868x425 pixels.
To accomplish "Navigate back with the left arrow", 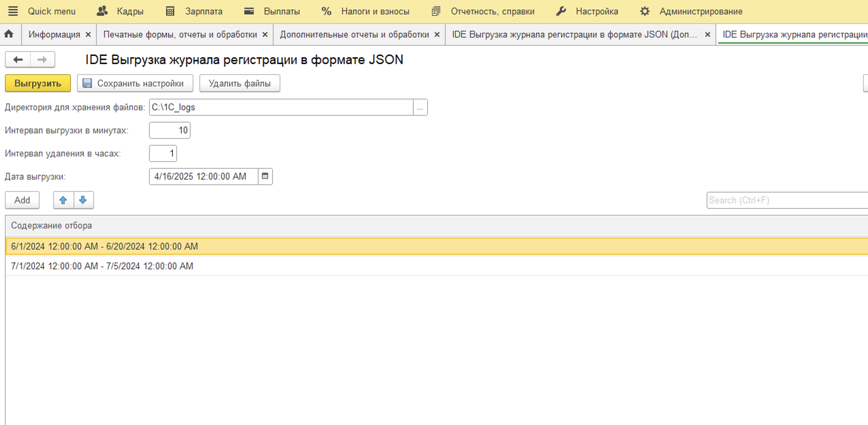I will pos(18,59).
